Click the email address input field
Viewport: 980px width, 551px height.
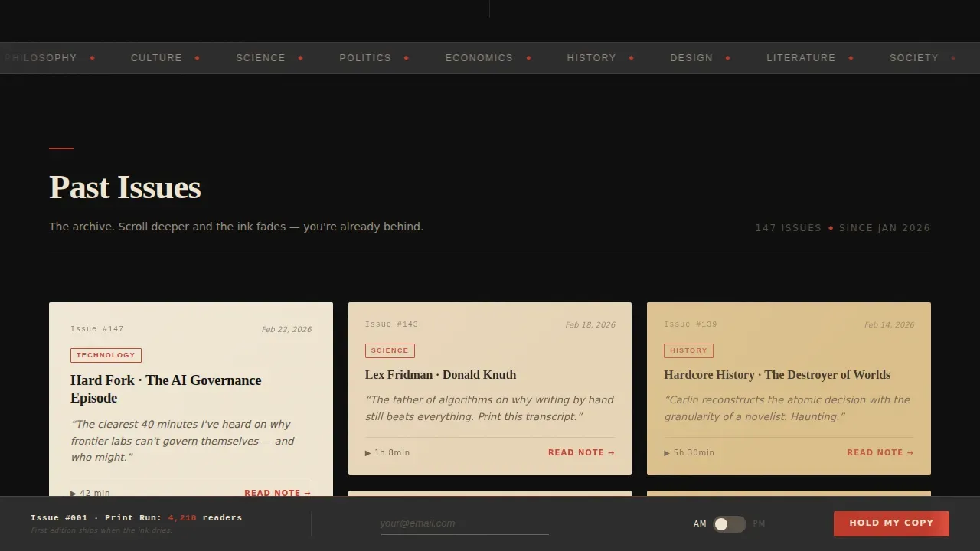click(464, 523)
